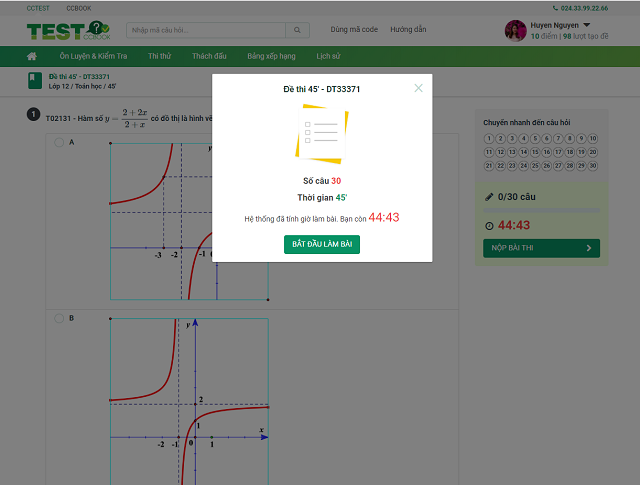The width and height of the screenshot is (640, 485).
Task: Click the NỘP BÀI THI submit button
Action: point(540,247)
